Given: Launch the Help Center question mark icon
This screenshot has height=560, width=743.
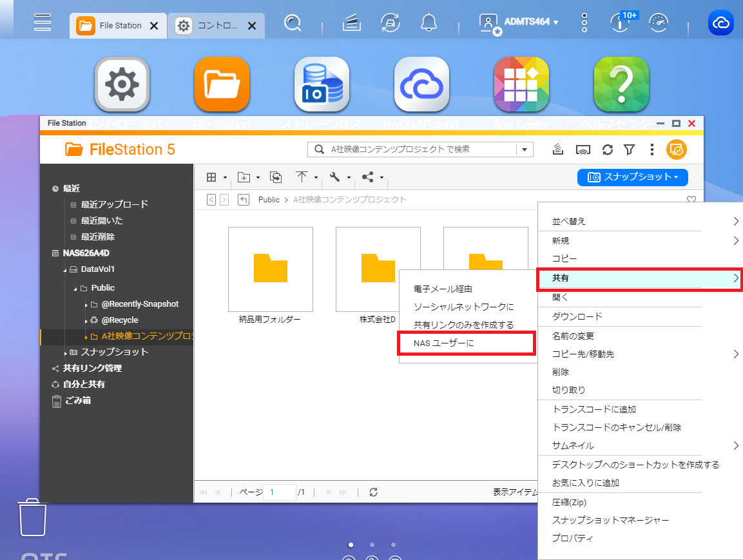Looking at the screenshot, I should click(622, 84).
